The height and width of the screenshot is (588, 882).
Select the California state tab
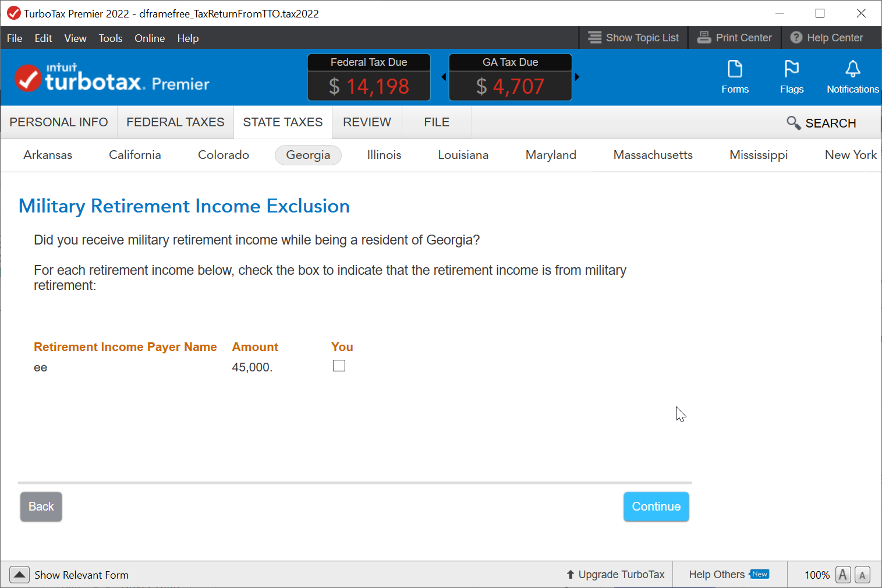[134, 155]
